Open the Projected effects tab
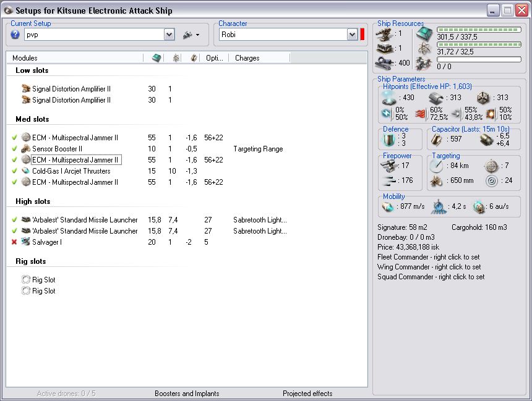This screenshot has width=532, height=401. pyautogui.click(x=307, y=394)
